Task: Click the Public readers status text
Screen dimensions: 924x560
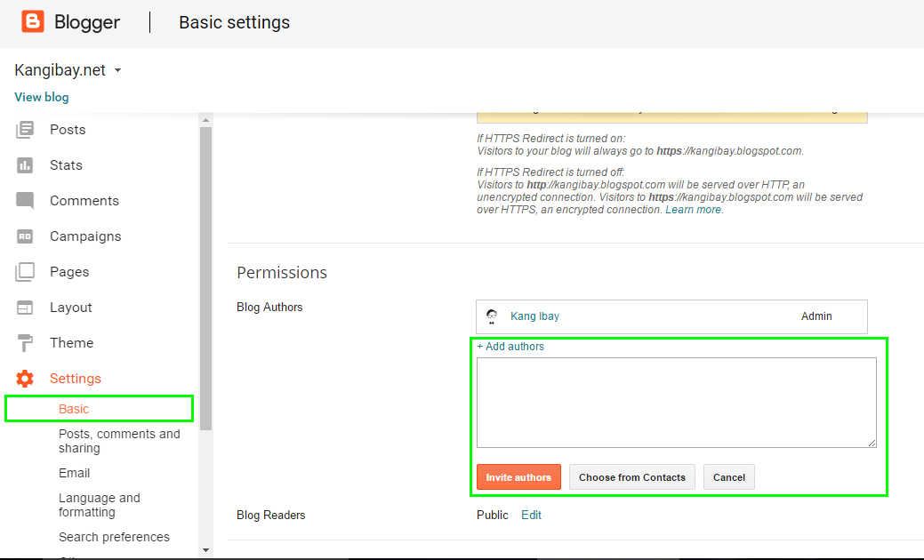Action: [x=492, y=516]
